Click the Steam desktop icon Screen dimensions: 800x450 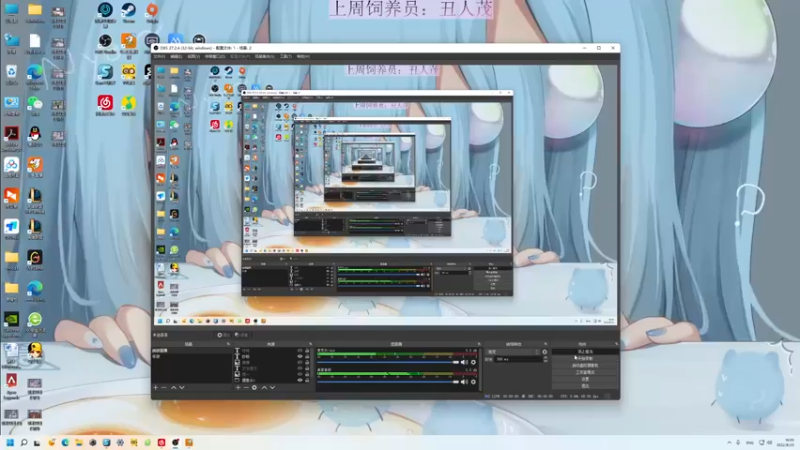point(129,12)
